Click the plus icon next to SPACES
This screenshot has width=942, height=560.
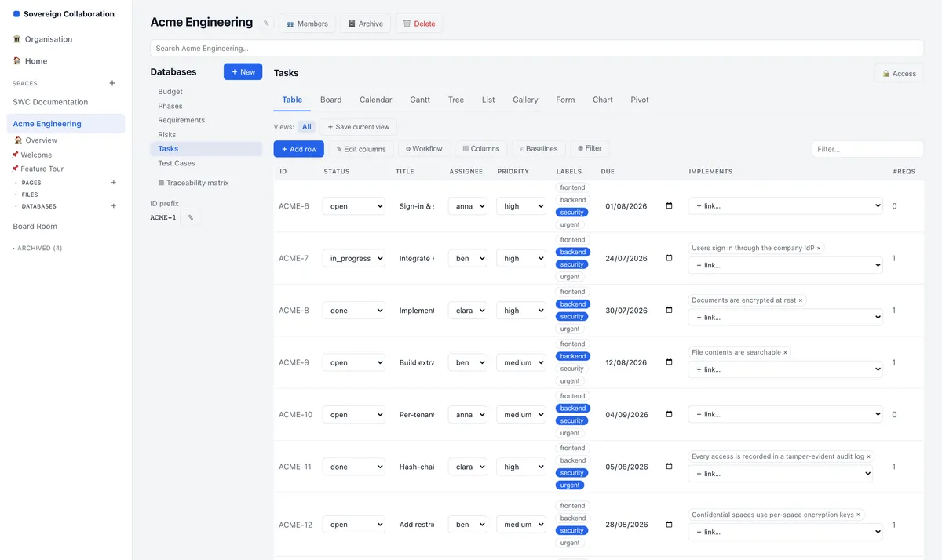pyautogui.click(x=112, y=83)
